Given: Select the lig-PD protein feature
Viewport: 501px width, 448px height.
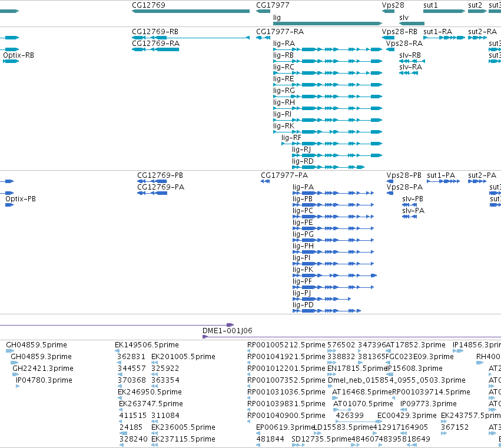Looking at the screenshot, I should tap(327, 311).
